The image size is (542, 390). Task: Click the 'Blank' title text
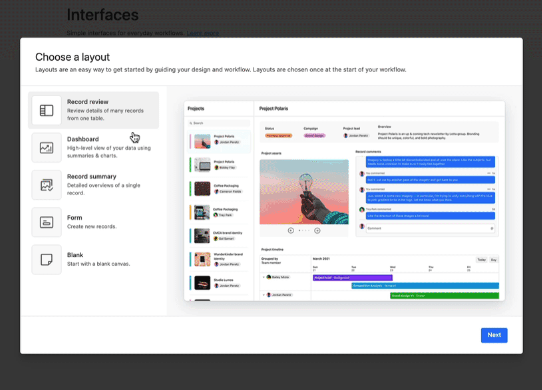(75, 255)
